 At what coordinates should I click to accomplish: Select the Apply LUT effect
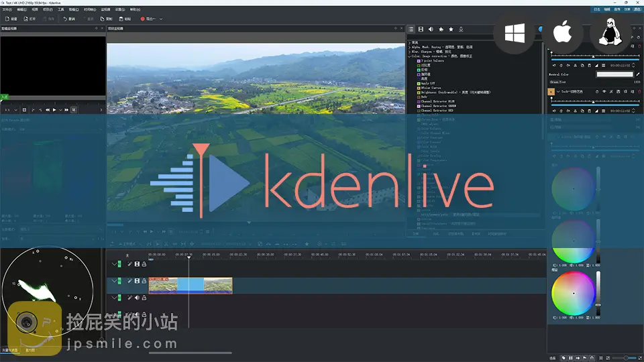(427, 82)
